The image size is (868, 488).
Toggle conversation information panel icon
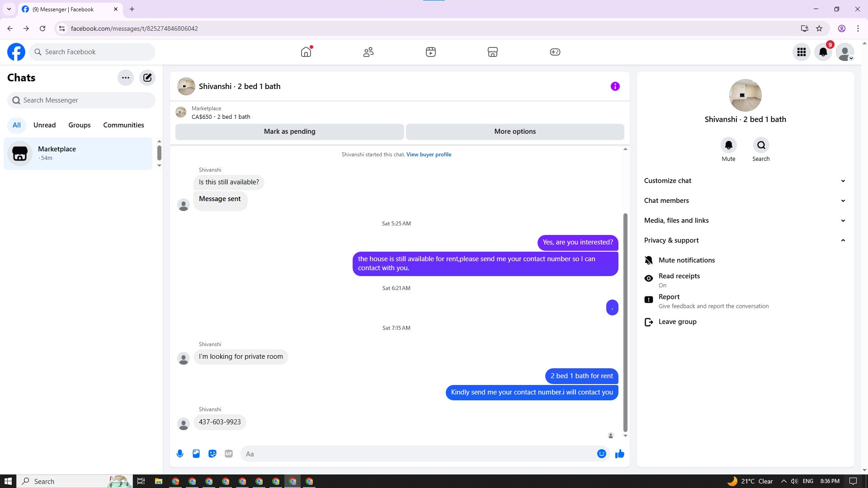coord(615,86)
